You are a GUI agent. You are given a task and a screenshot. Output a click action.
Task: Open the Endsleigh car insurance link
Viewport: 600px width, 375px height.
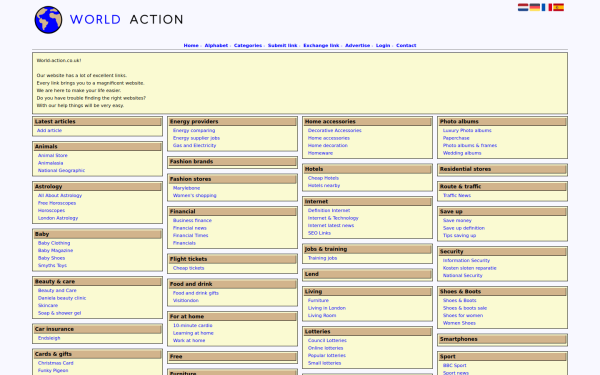(49, 338)
